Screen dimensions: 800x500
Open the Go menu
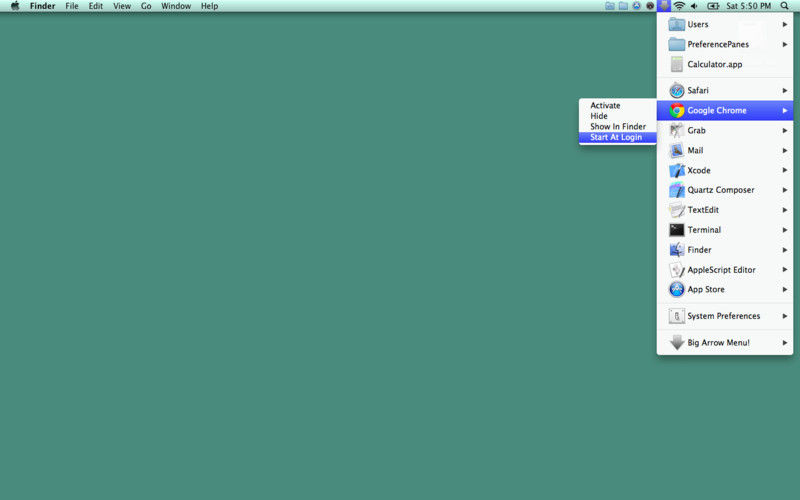tap(146, 6)
